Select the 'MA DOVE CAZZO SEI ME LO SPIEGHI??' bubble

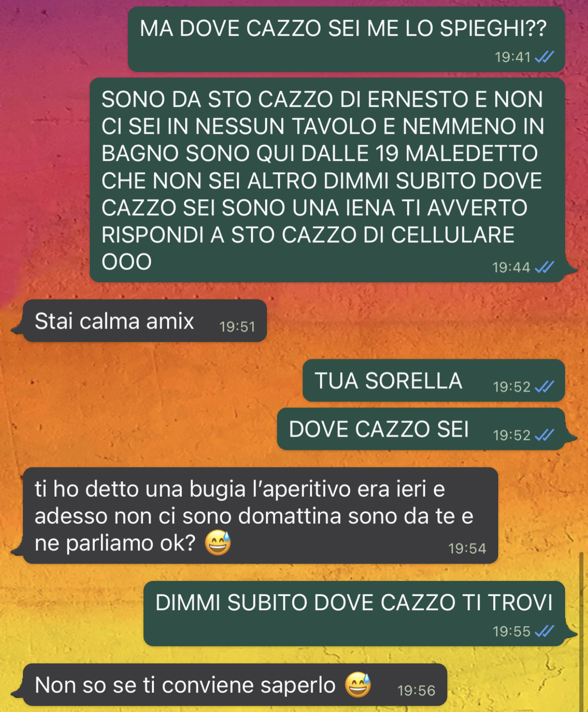pos(346,39)
